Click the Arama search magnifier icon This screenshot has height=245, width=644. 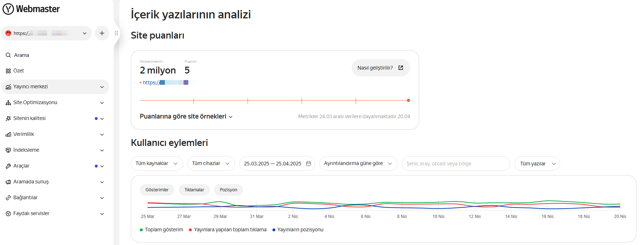pyautogui.click(x=8, y=55)
